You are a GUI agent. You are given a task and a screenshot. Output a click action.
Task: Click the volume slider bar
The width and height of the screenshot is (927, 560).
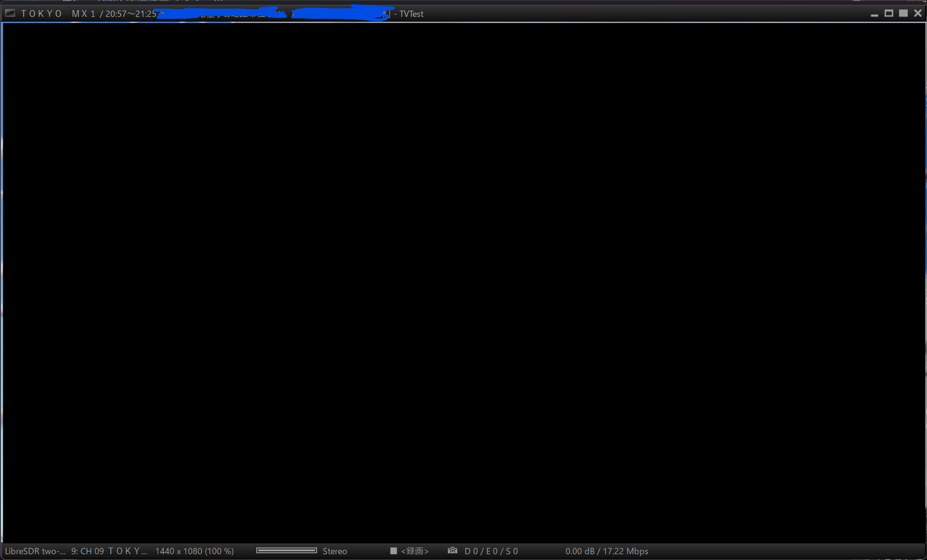tap(286, 550)
